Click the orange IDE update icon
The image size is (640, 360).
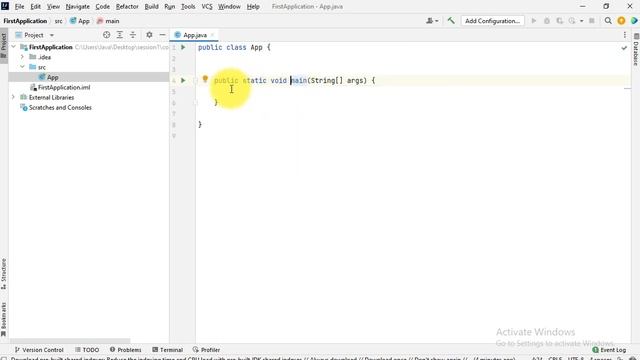[621, 21]
